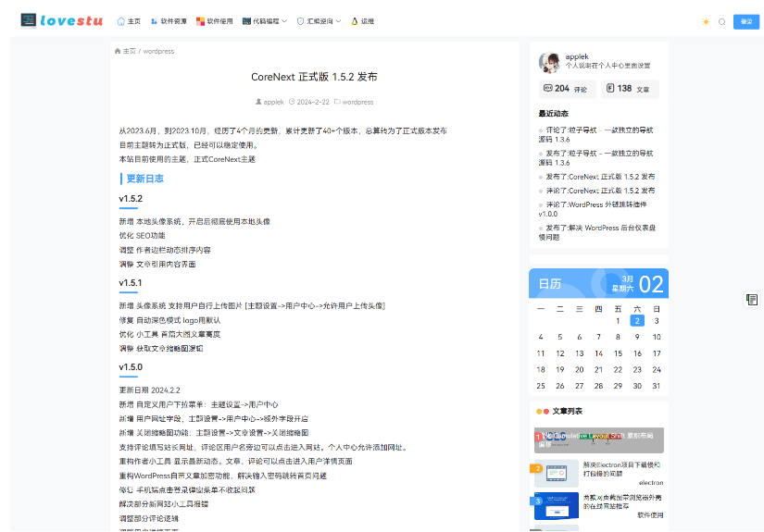The height and width of the screenshot is (532, 764).
Task: Select day 31 in calendar
Action: tap(657, 386)
